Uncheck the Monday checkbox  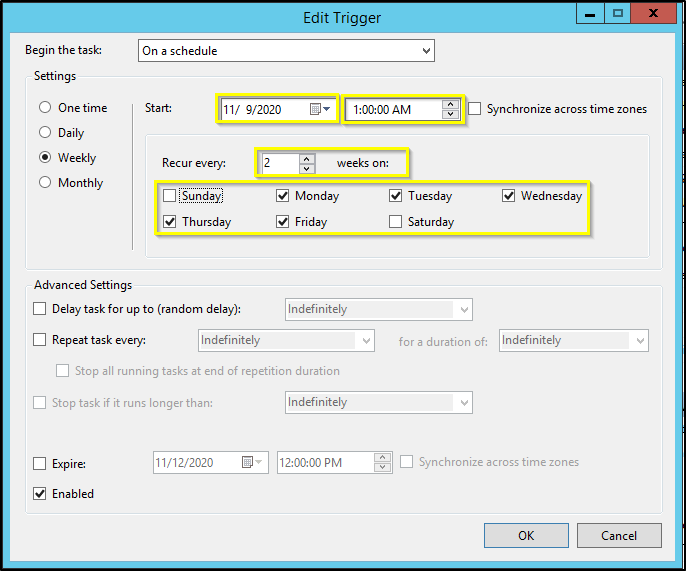pyautogui.click(x=283, y=196)
